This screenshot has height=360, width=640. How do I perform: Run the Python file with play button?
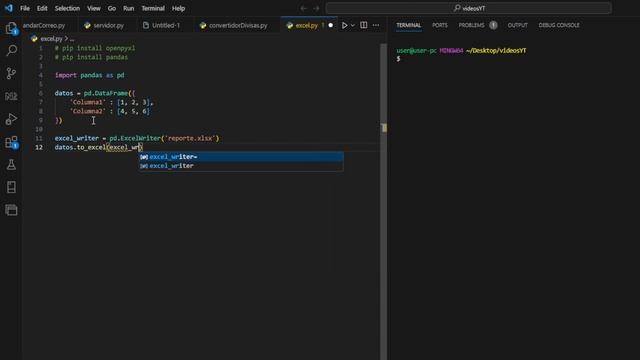344,25
